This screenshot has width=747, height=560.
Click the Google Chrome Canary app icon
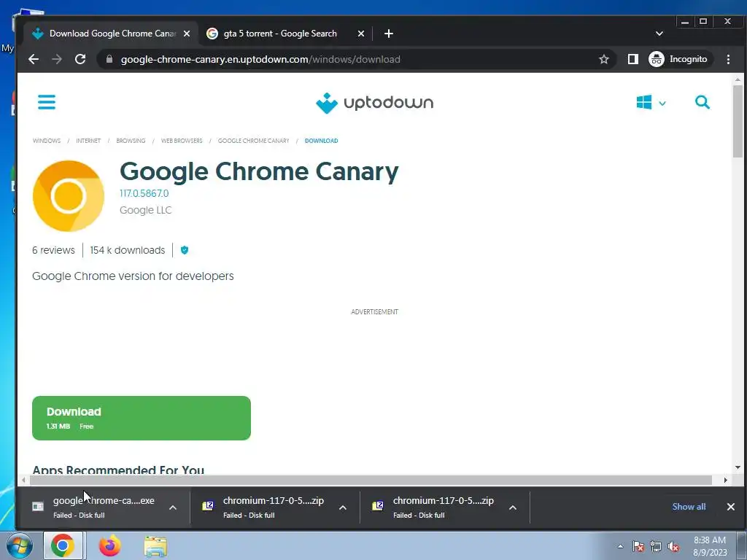coord(69,195)
